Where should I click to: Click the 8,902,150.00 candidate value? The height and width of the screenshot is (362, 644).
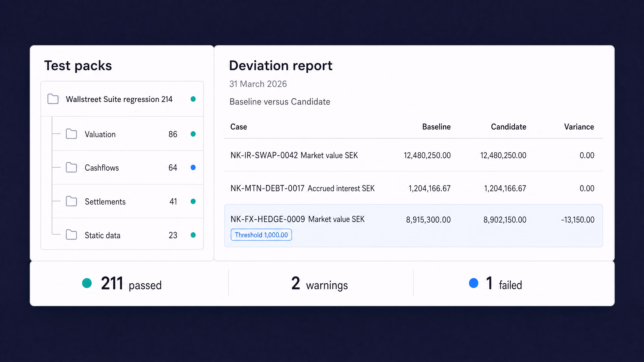(505, 220)
